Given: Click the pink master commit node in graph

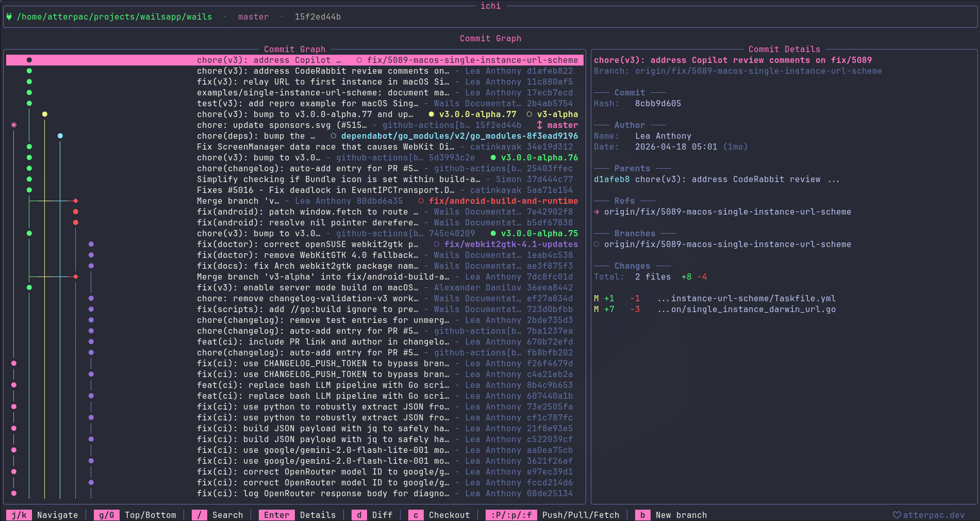Looking at the screenshot, I should click(14, 125).
